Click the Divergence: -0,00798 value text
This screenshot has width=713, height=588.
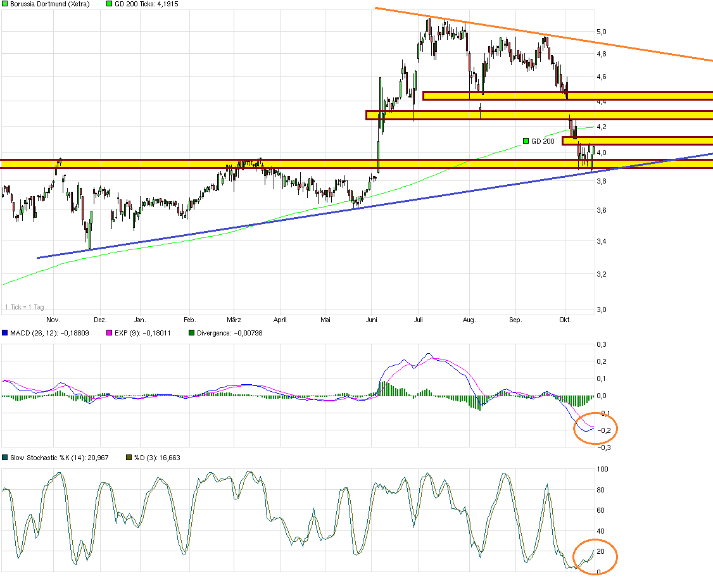tap(230, 333)
